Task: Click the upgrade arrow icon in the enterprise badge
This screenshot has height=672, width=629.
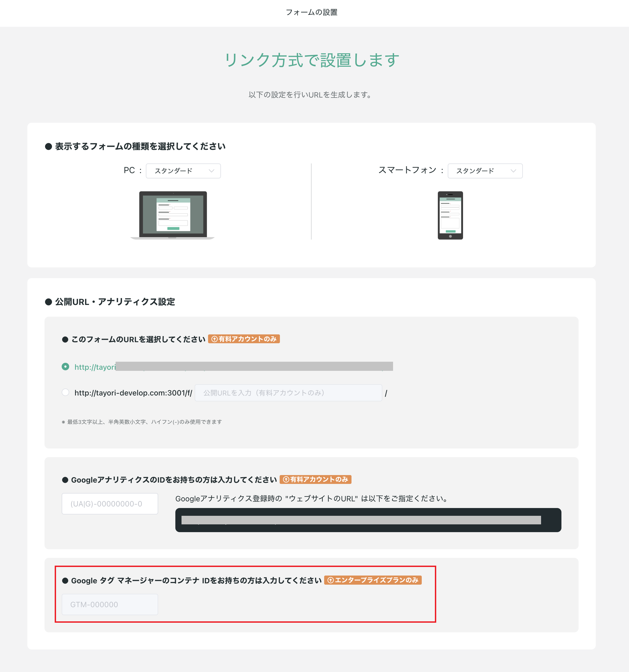Action: coord(330,580)
